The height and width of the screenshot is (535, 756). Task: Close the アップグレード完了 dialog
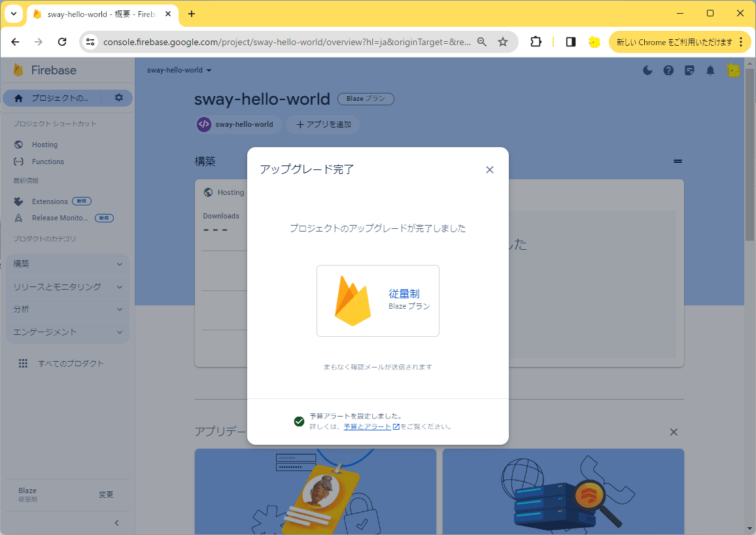click(489, 169)
